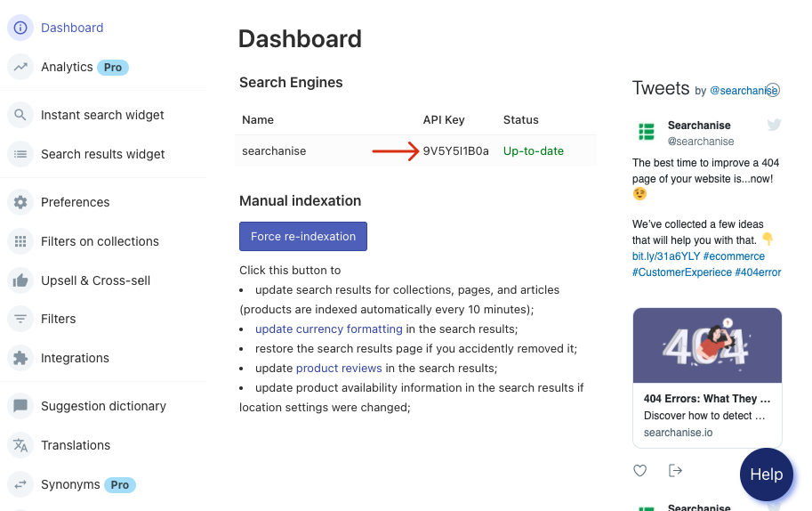Select the API key 9V5Y5I1B0a
812x511 pixels.
455,150
